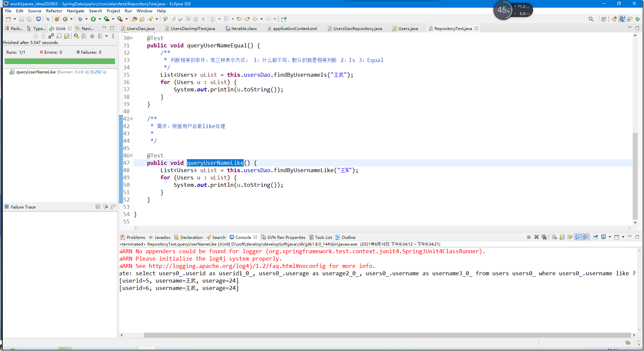644x351 pixels.
Task: Toggle Show Console When Standard Error Changes
Action: pos(585,237)
